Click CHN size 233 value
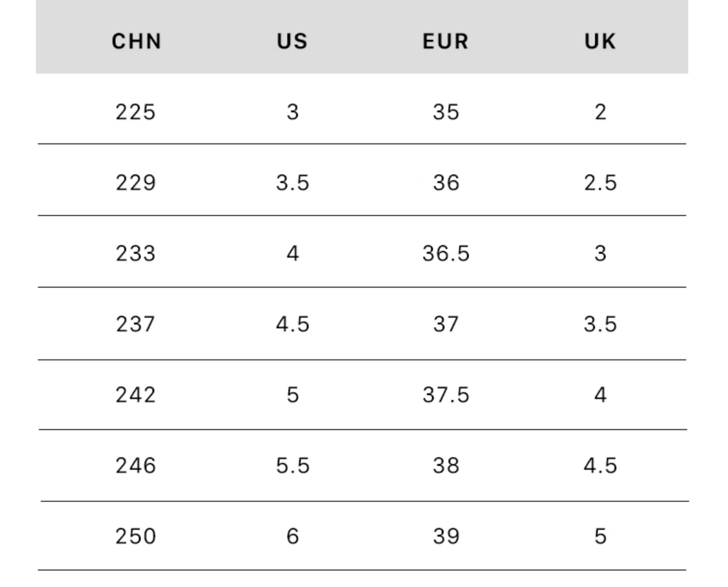The width and height of the screenshot is (728, 587). (x=136, y=253)
